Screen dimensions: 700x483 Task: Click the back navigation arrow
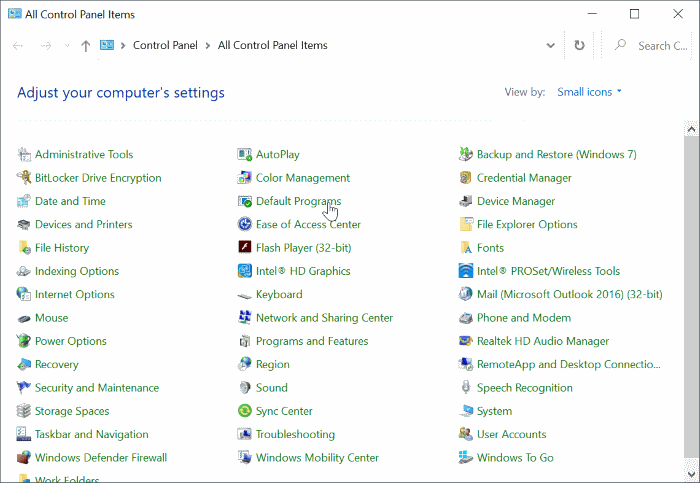[x=18, y=46]
